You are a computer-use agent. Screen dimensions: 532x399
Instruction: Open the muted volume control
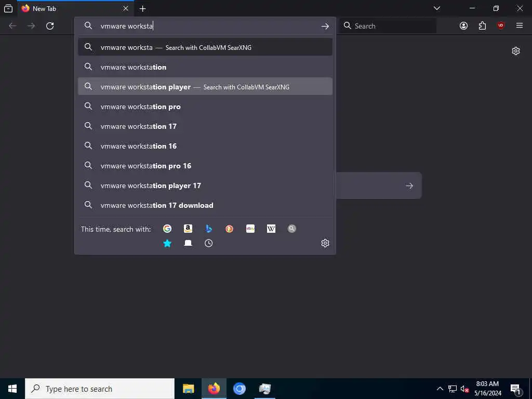pos(464,389)
